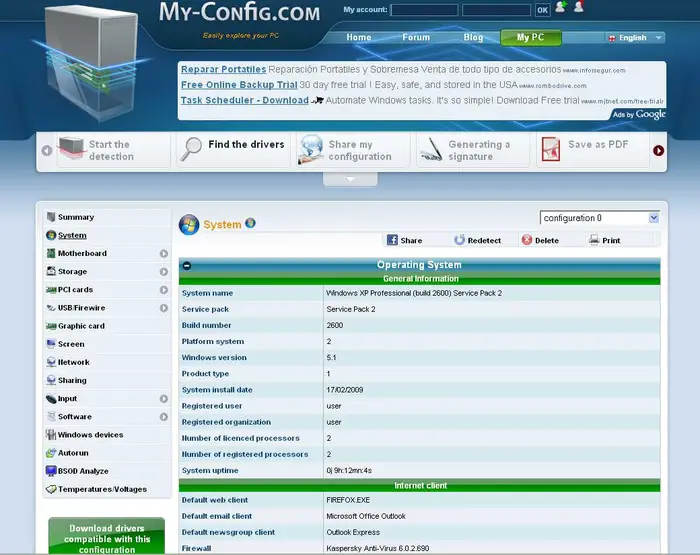Click the Ads by Google label
The width and height of the screenshot is (700, 555).
[639, 114]
